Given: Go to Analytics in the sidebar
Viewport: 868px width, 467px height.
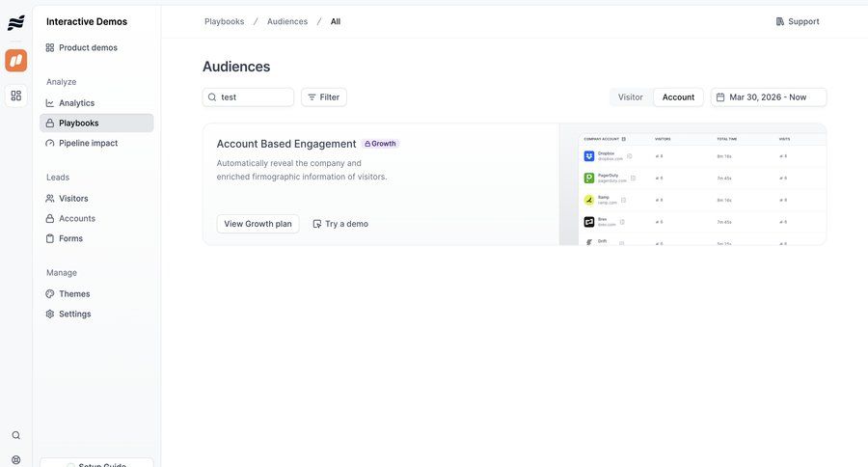Looking at the screenshot, I should [x=96, y=103].
